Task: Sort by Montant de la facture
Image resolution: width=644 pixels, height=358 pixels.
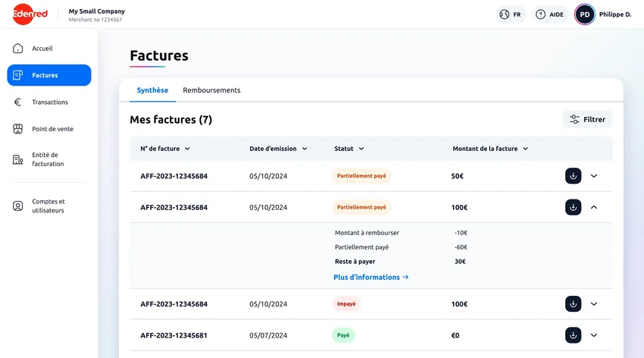Action: click(x=490, y=149)
